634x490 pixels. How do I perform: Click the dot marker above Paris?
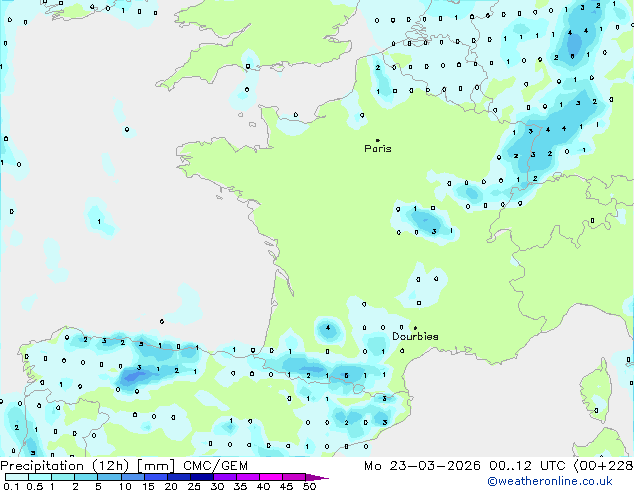tap(378, 140)
